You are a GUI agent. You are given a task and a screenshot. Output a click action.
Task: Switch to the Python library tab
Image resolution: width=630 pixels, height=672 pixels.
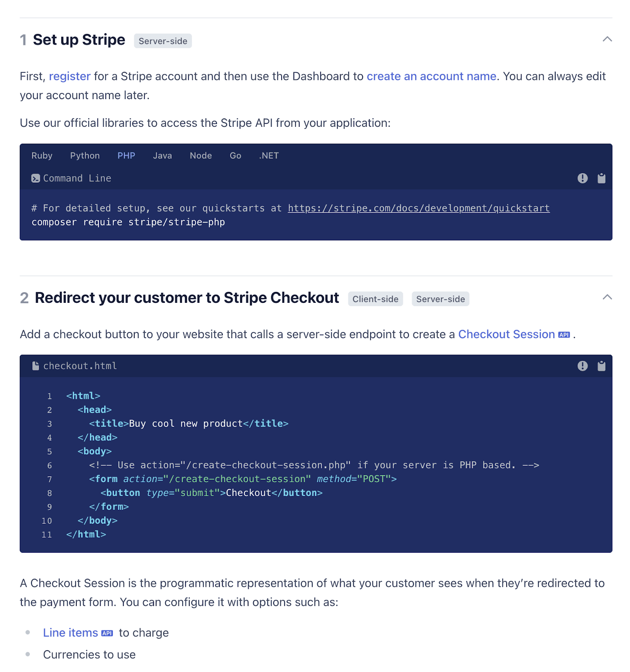(85, 155)
